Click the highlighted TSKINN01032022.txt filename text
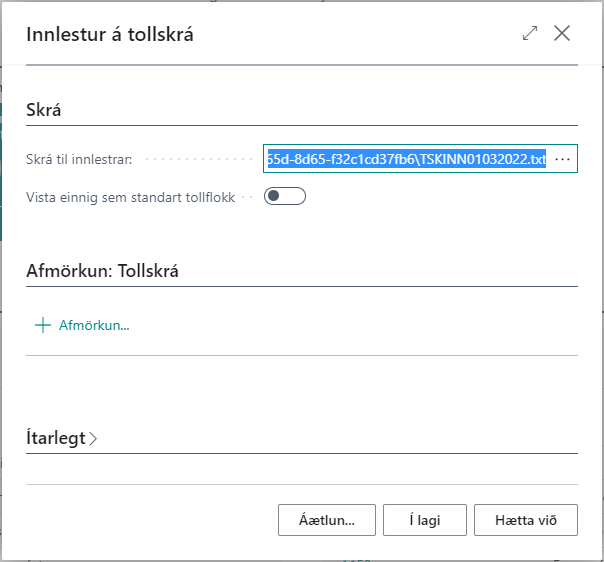The width and height of the screenshot is (604, 562). point(485,159)
